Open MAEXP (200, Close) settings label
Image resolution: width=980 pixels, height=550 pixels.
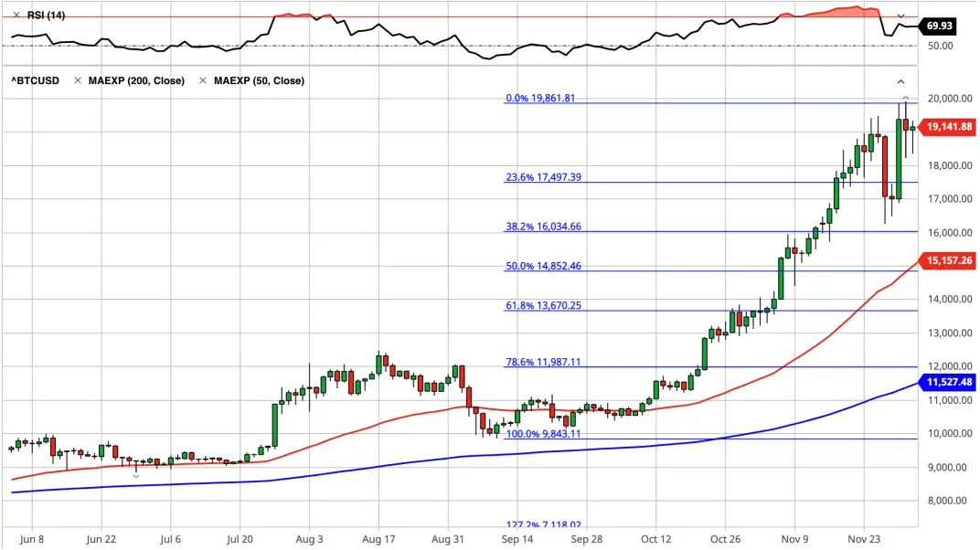tap(136, 80)
